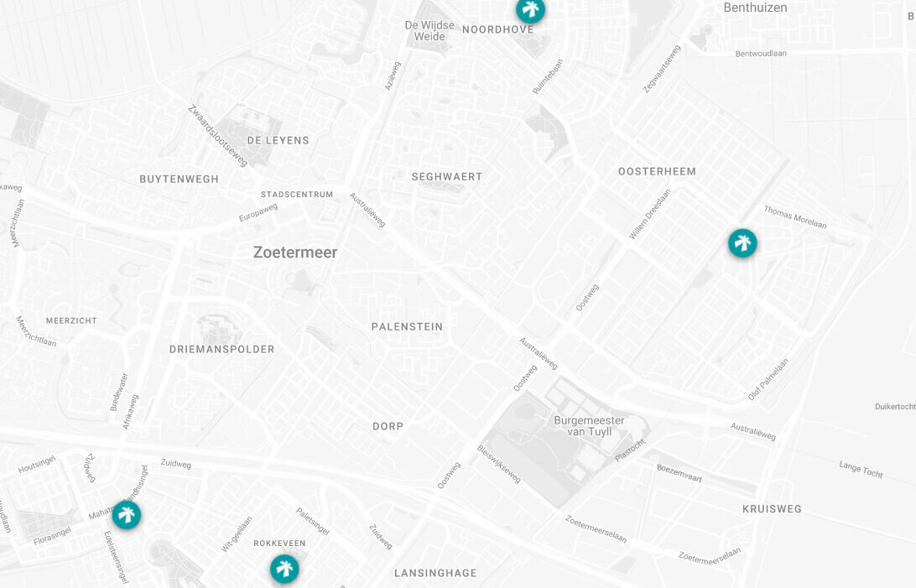Click the Burgemeester van Tuyll park label
This screenshot has height=588, width=916.
click(590, 426)
